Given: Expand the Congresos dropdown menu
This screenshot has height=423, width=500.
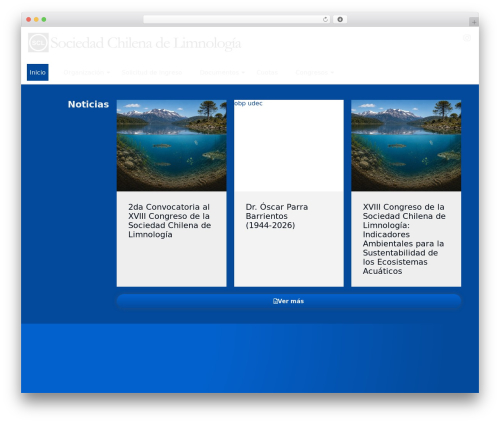Looking at the screenshot, I should (x=314, y=72).
